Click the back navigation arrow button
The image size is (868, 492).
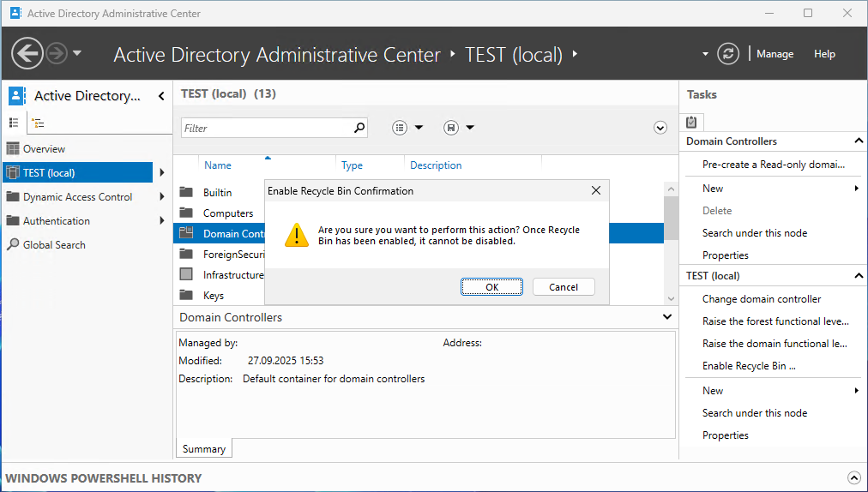tap(27, 53)
